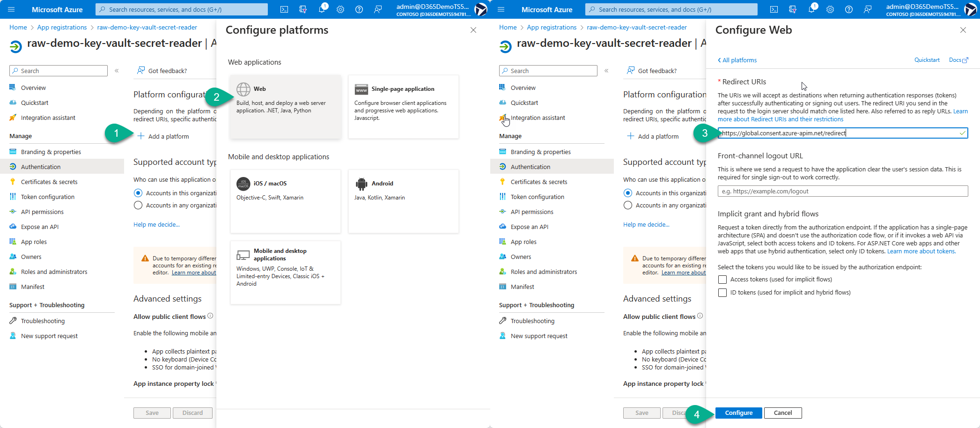The image size is (980, 428).
Task: Close the Configure Web panel
Action: pos(963,30)
